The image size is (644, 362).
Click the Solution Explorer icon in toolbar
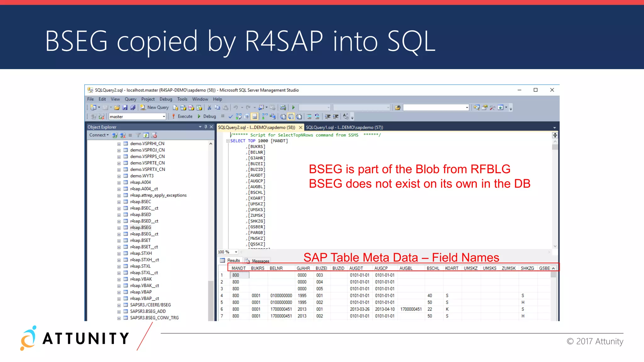(477, 107)
